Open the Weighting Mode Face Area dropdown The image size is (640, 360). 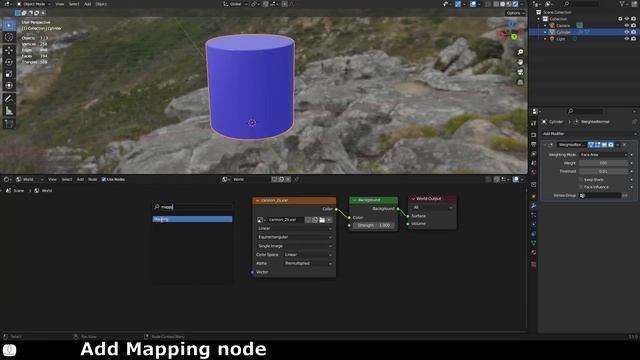click(x=603, y=155)
